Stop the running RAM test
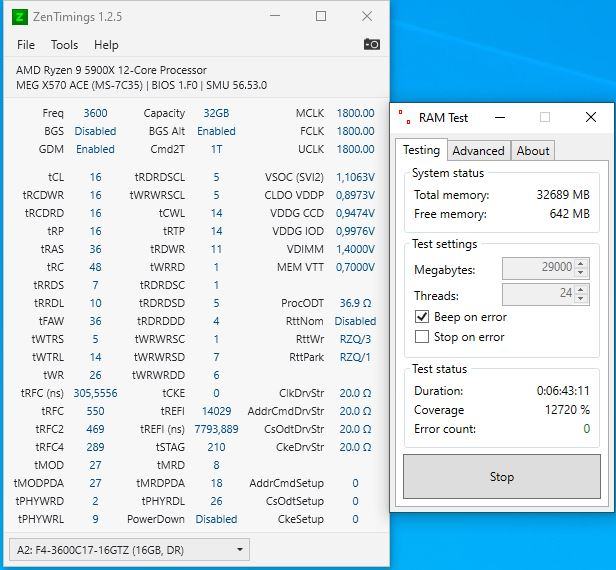616x570 pixels. tap(502, 477)
